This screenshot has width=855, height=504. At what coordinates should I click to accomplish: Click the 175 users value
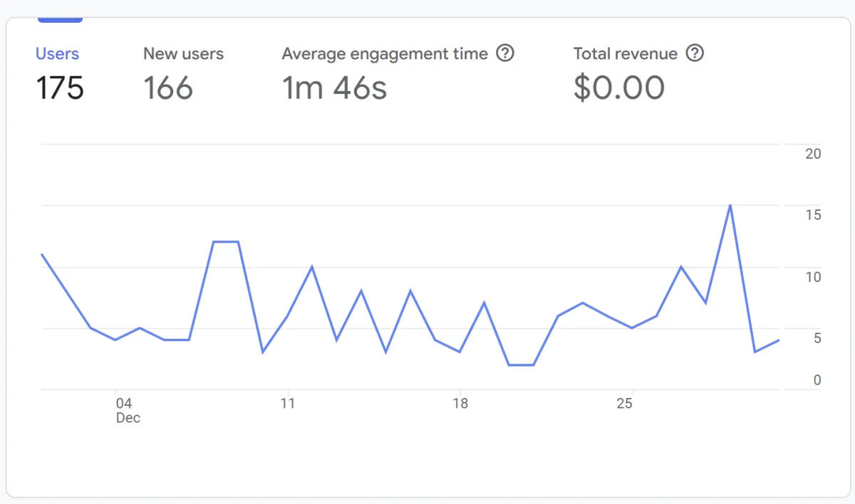(x=60, y=88)
